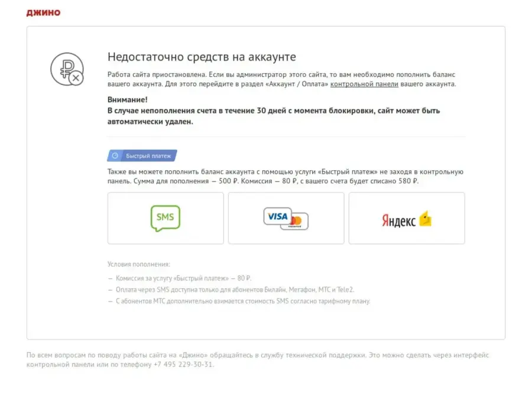Click the yellow Yandex wallet icon

coord(425,219)
